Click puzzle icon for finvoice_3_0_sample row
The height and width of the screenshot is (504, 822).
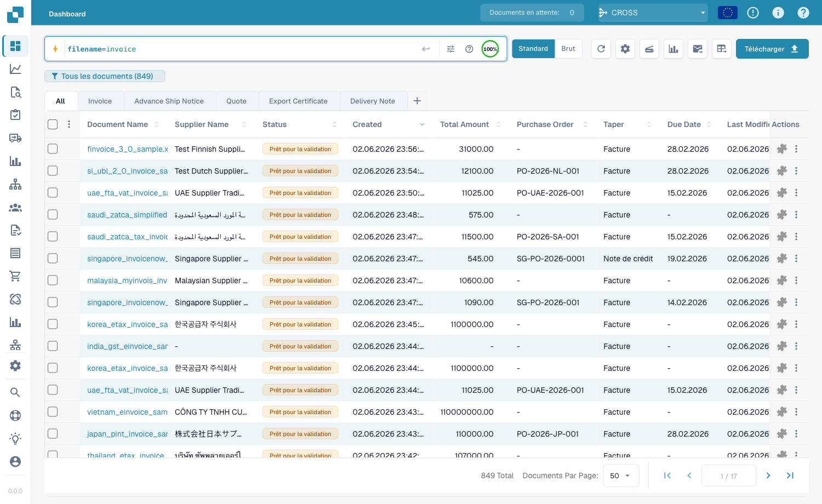tap(782, 149)
